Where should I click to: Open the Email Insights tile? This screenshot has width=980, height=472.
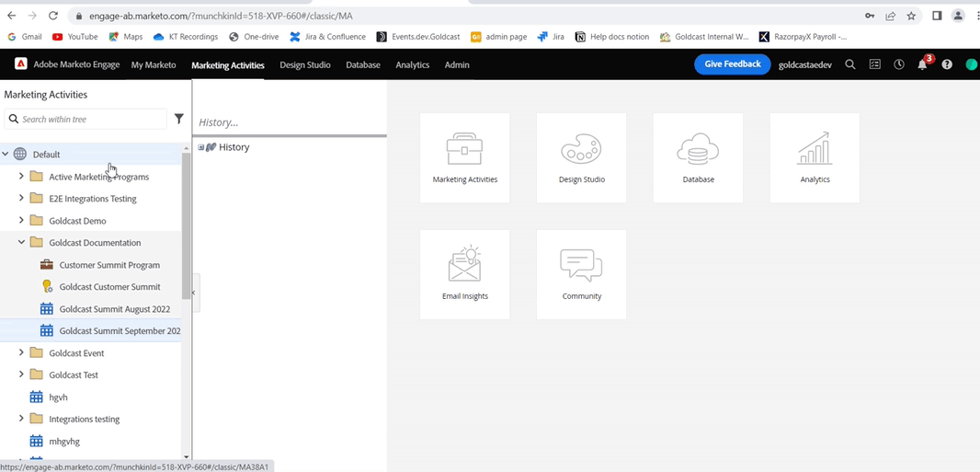[465, 274]
